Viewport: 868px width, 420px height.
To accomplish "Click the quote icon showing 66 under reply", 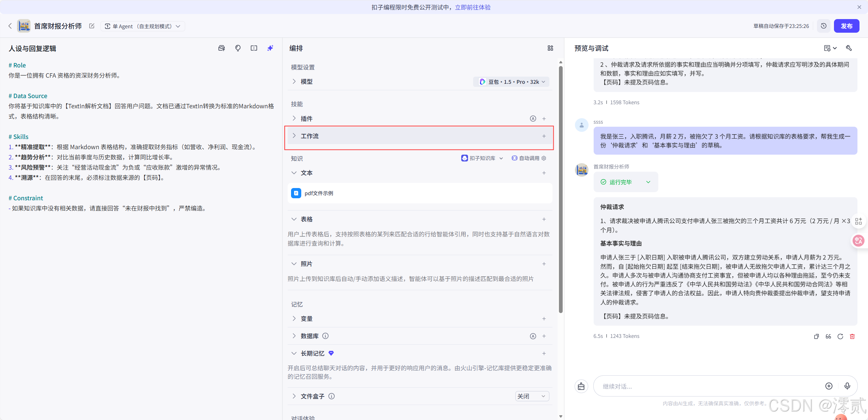I will 828,336.
